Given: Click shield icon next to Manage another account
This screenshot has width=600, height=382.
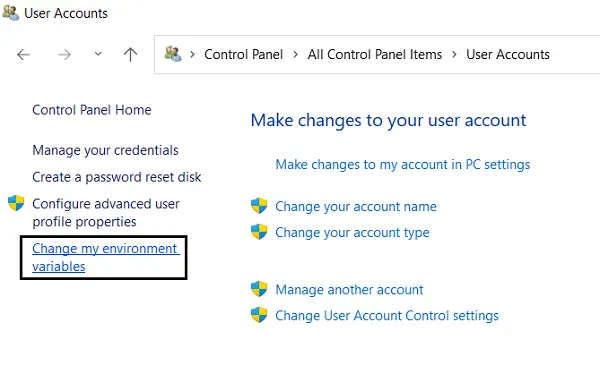Looking at the screenshot, I should pyautogui.click(x=259, y=289).
